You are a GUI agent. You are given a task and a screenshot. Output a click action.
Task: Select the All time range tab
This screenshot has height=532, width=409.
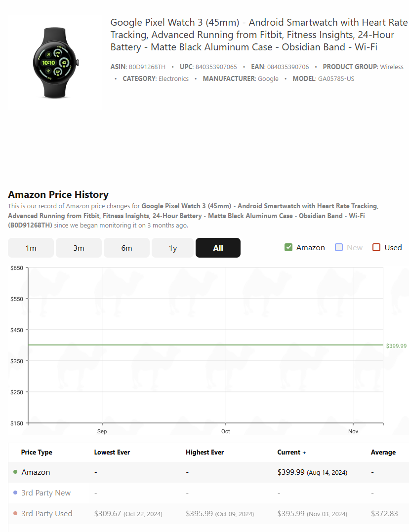pos(218,248)
